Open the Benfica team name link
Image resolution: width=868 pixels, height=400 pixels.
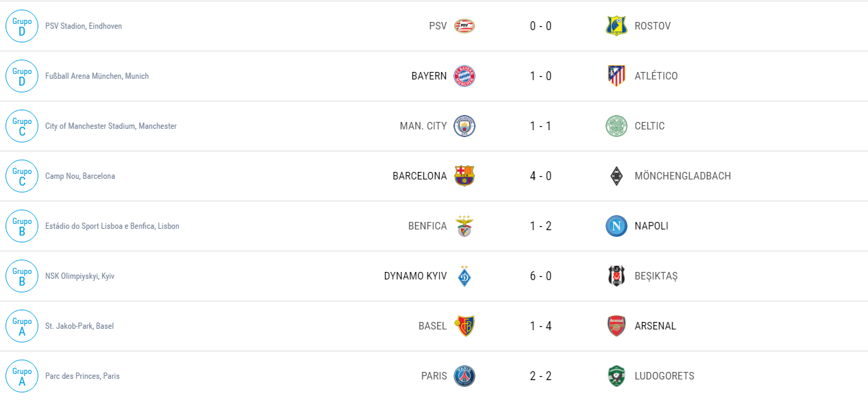pos(427,226)
